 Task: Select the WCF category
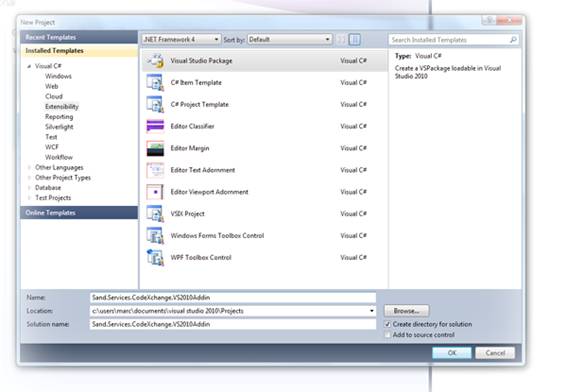point(52,147)
